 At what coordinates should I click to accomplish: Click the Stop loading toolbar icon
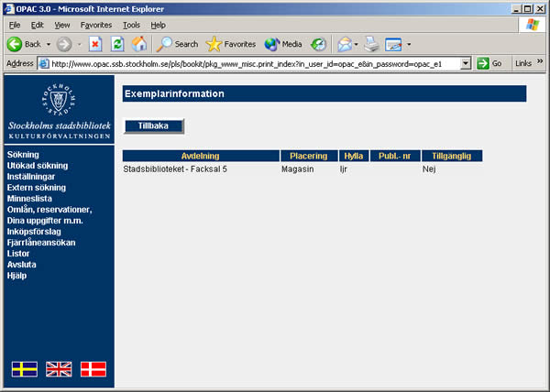(95, 44)
